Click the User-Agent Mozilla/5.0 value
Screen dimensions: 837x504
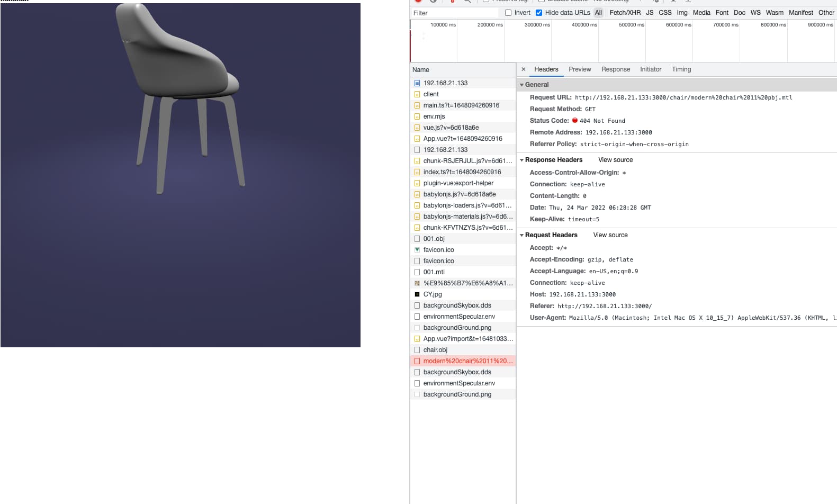703,318
